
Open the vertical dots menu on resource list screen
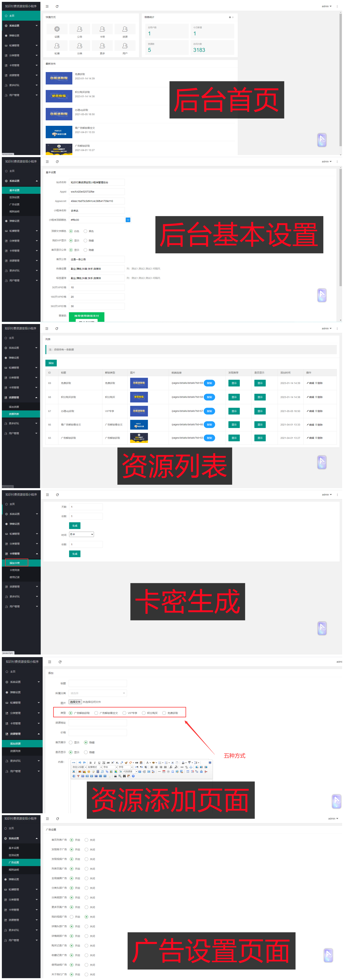tap(337, 329)
